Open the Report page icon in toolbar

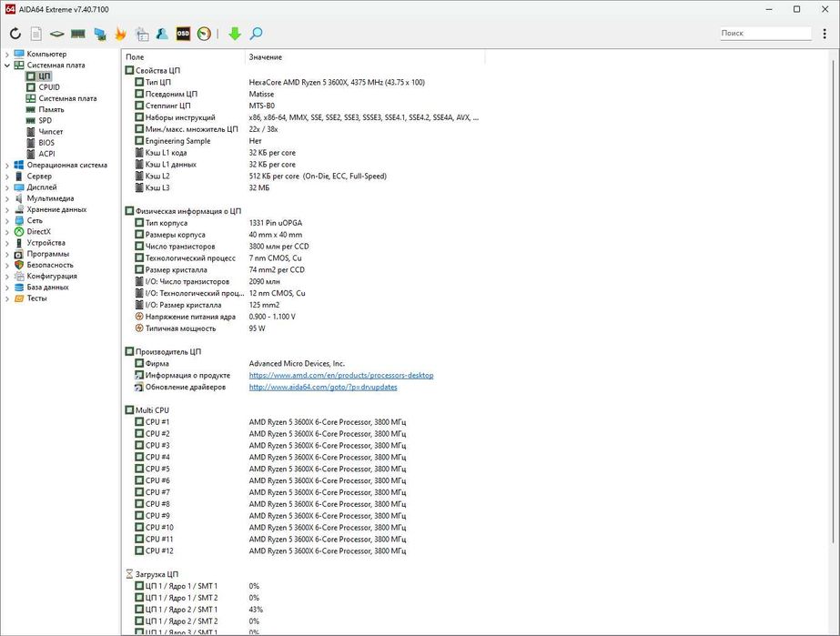click(35, 34)
